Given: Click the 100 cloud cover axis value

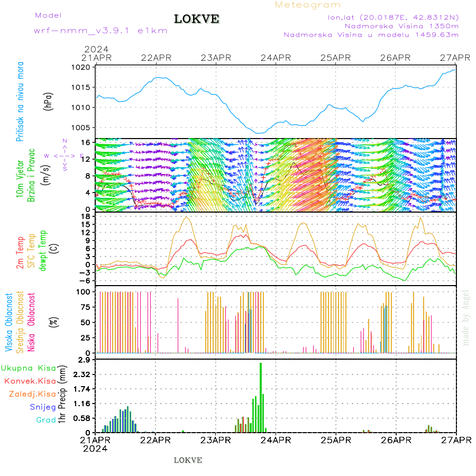Looking at the screenshot, I should pos(83,292).
